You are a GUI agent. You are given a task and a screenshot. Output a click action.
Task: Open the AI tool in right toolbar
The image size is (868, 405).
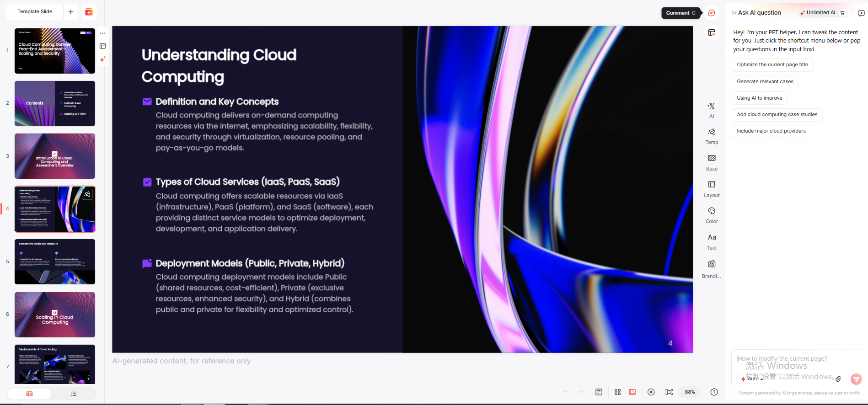click(712, 110)
